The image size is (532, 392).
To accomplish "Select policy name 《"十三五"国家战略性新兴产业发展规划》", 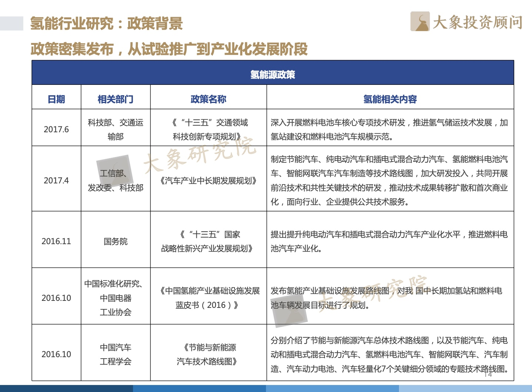I will (x=209, y=242).
